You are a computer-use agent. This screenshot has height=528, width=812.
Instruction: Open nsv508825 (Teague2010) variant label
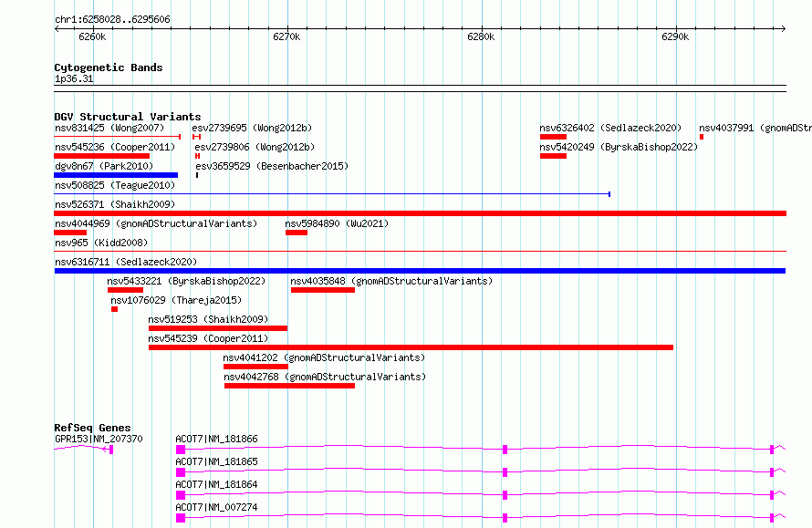[115, 185]
